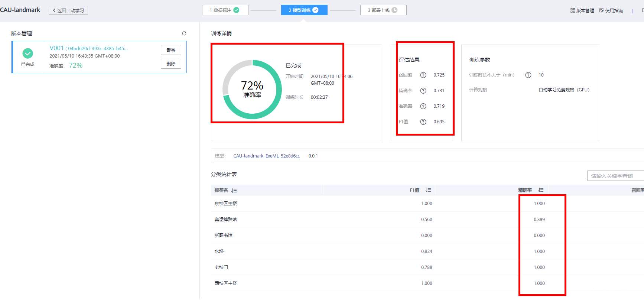Viewport: 644px width, 302px height.
Task: Click F1 value 0.695 in 评估结果
Action: [439, 122]
